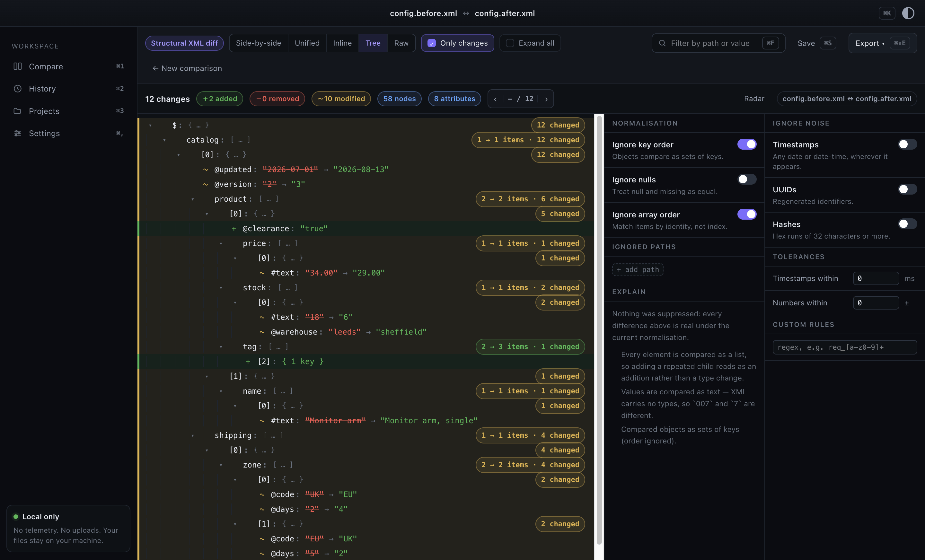Go to next change arrow

tap(546, 99)
